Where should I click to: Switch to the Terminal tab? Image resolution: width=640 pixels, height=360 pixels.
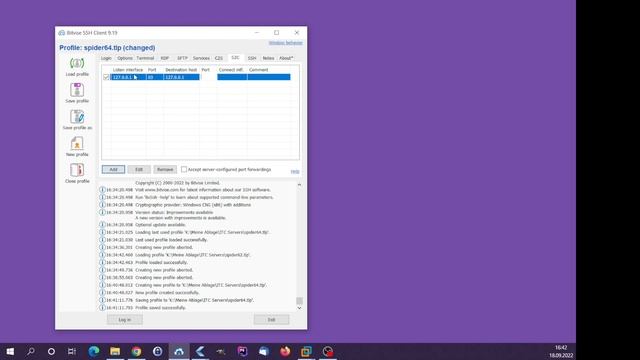click(145, 58)
